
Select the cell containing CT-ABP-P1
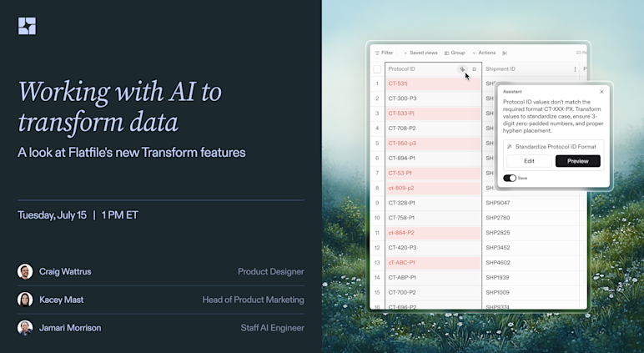pos(433,277)
